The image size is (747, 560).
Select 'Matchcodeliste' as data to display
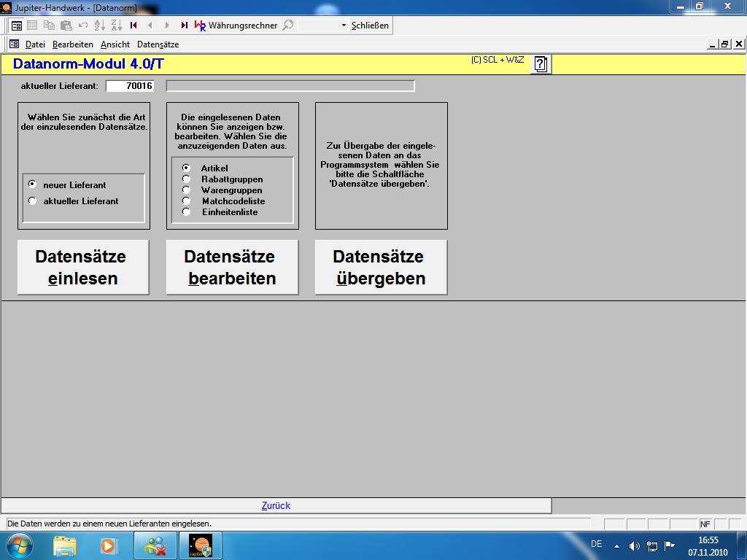point(186,201)
